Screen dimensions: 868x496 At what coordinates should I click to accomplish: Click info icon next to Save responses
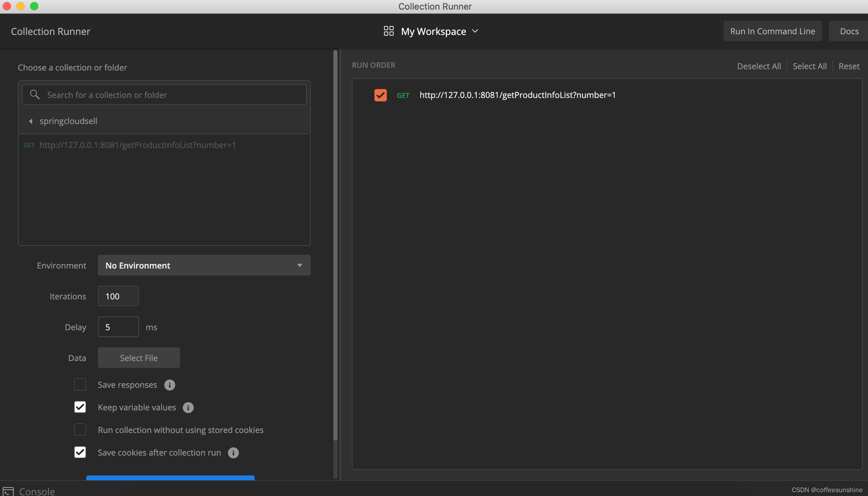169,385
